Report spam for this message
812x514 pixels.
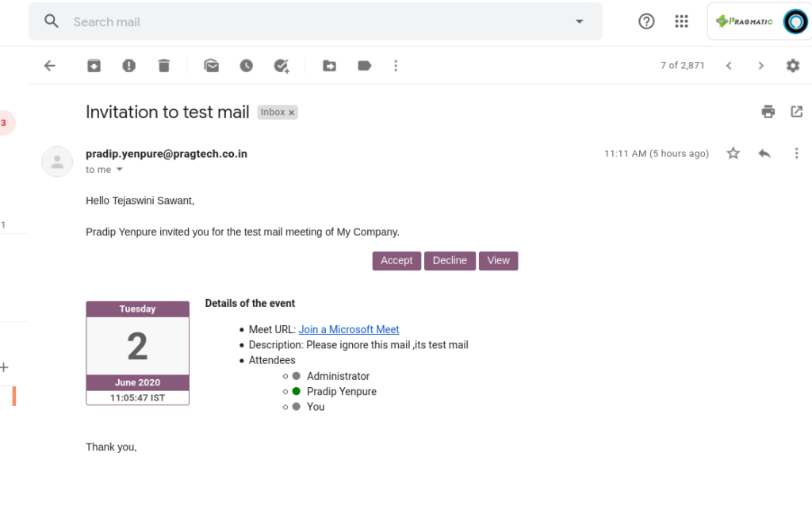tap(128, 66)
